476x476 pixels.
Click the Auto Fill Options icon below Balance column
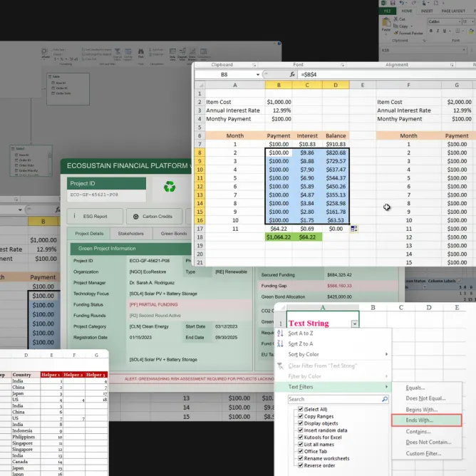pos(354,229)
